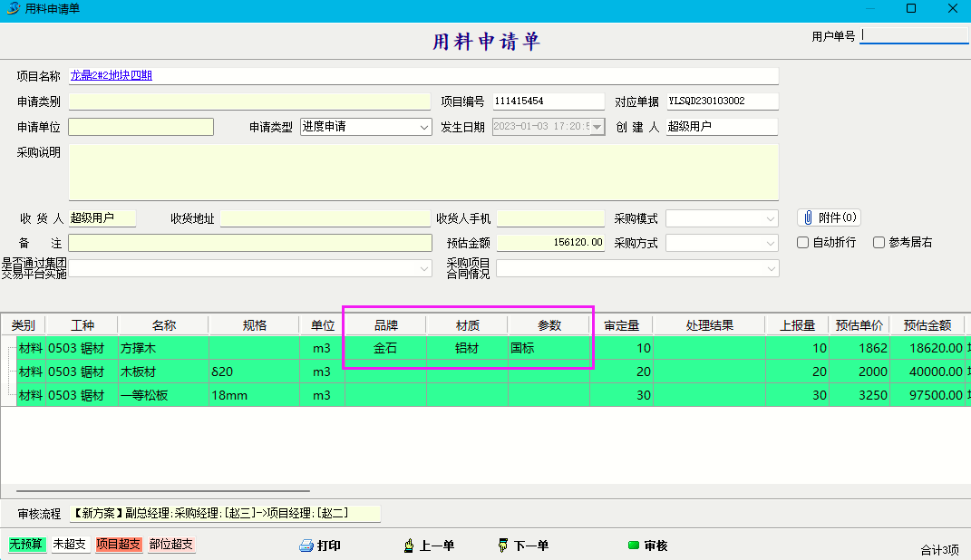Viewport: 971px width, 560px height.
Task: Click the green 审核 approve icon
Action: (634, 546)
